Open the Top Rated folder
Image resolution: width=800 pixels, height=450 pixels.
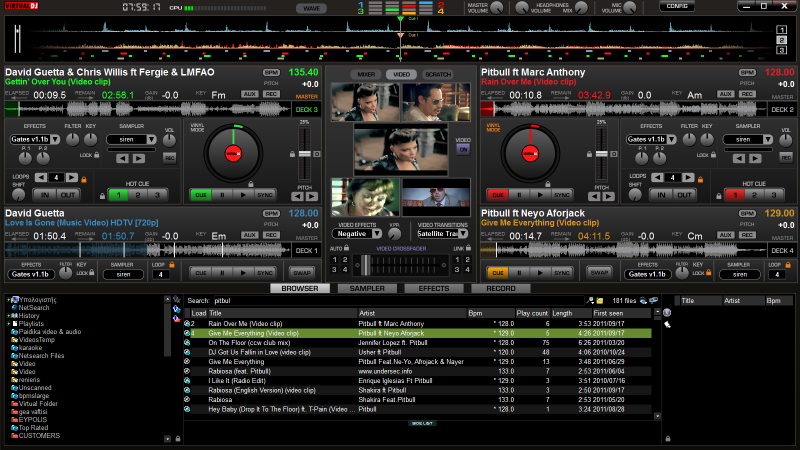33,428
